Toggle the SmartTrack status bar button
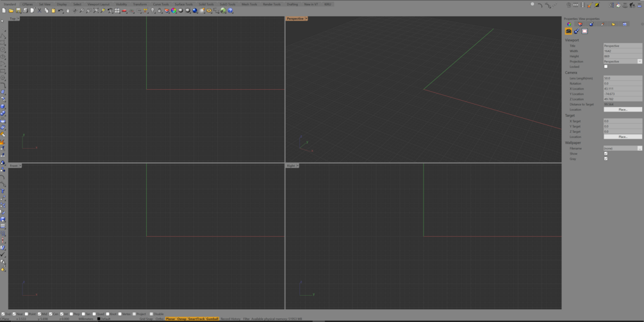This screenshot has width=644, height=322. tap(196, 319)
